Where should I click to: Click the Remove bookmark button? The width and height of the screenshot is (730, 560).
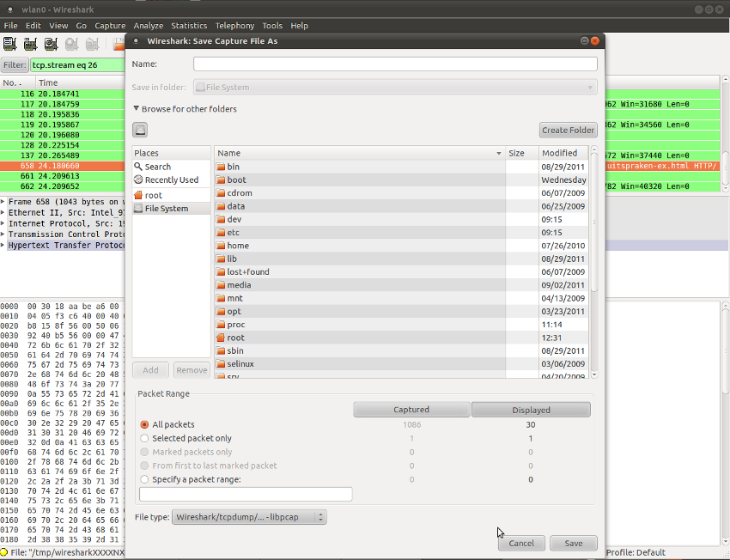click(192, 370)
